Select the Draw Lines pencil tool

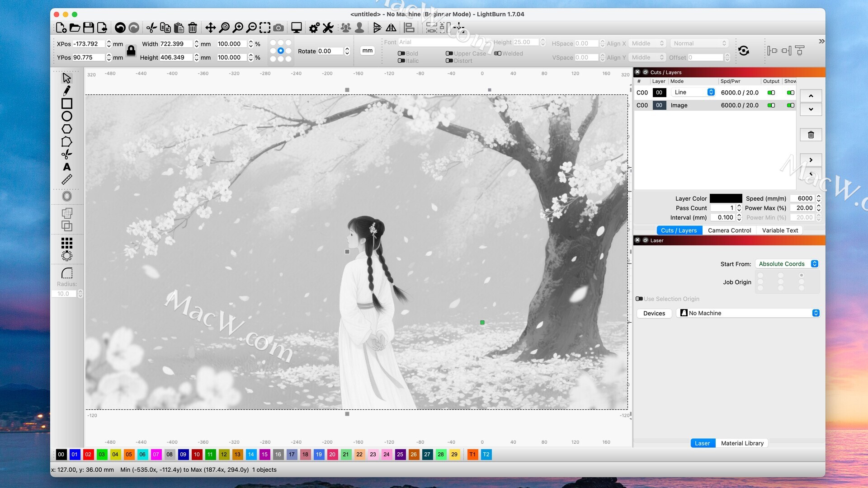click(x=66, y=91)
